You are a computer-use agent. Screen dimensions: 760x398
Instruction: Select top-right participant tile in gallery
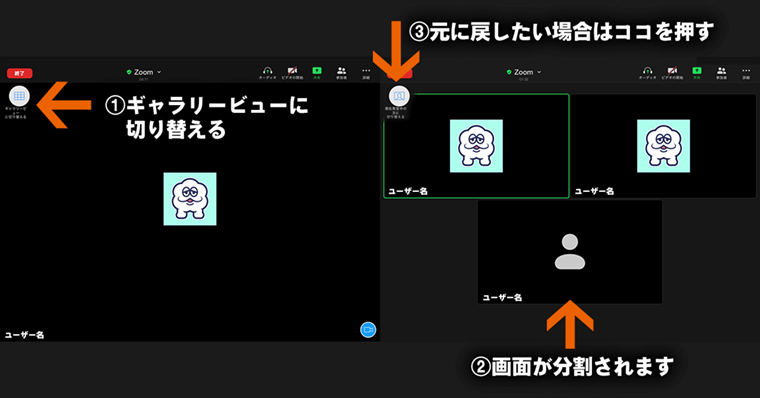click(664, 146)
